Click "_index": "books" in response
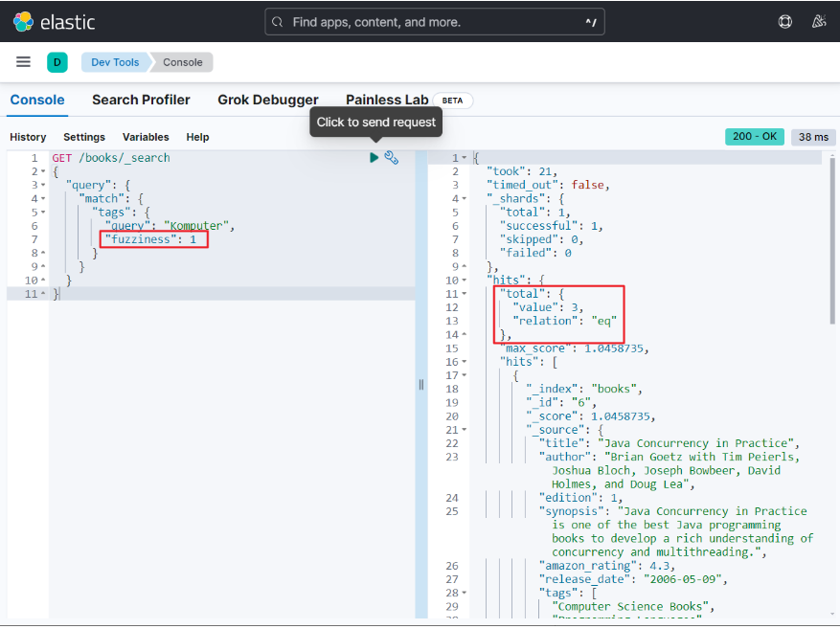840x629 pixels. 584,390
